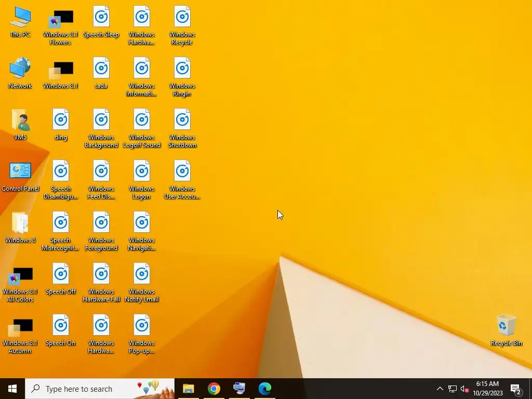Screen dimensions: 532x399
Task: Select the Speech Off sound file
Action: click(61, 279)
